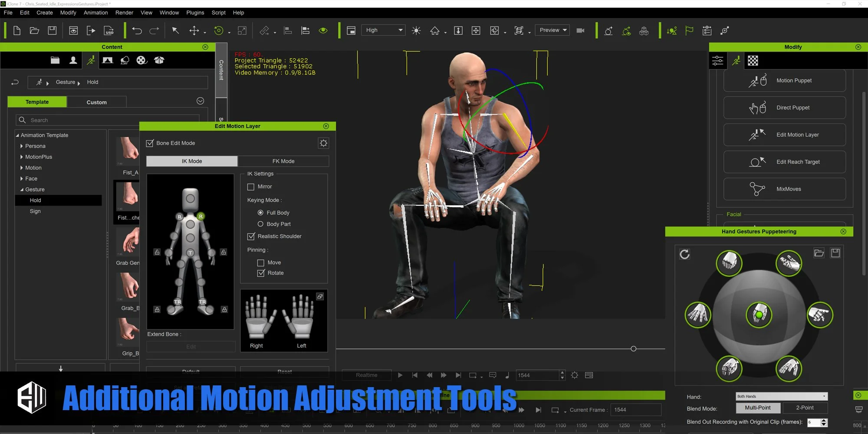
Task: Redo the last action
Action: coord(155,30)
